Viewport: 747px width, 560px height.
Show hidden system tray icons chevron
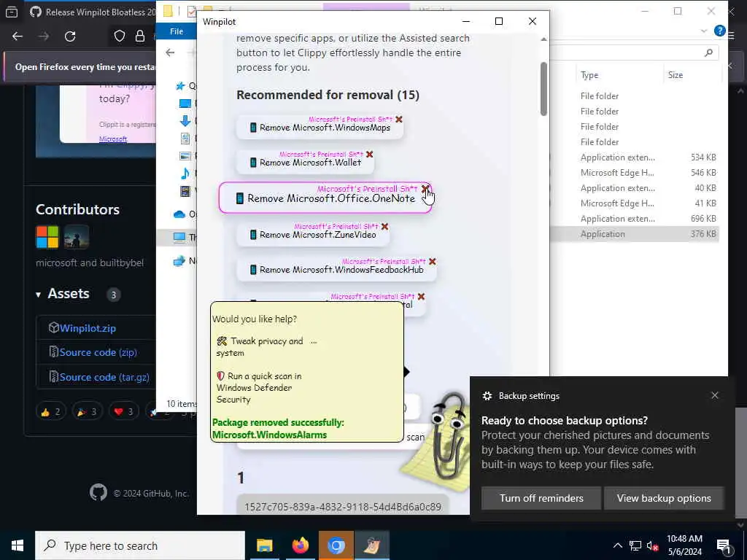point(617,545)
